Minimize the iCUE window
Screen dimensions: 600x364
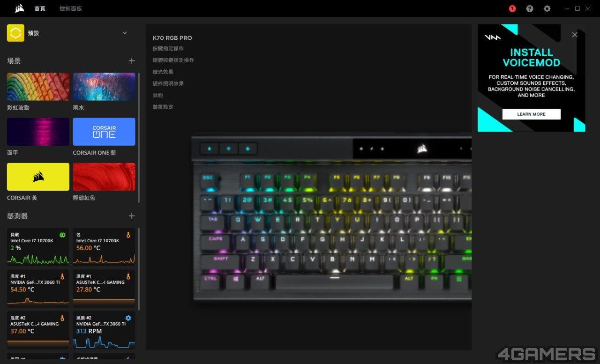[567, 8]
